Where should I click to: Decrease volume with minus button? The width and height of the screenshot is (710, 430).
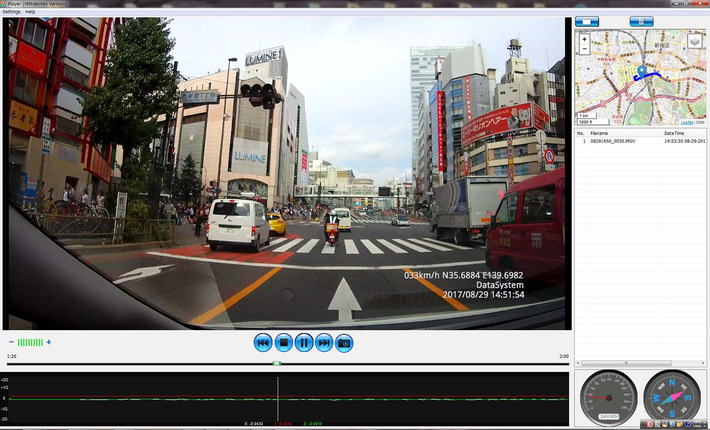12,342
